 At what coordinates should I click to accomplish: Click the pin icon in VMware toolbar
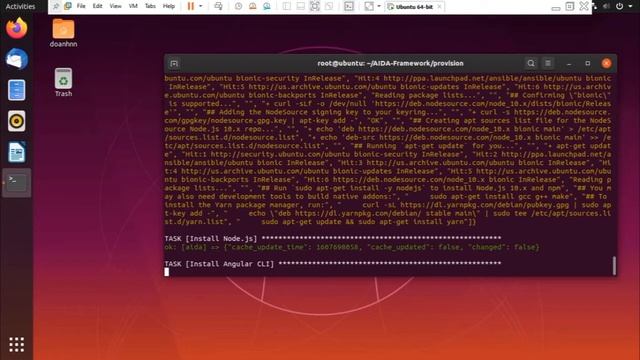coord(56,6)
